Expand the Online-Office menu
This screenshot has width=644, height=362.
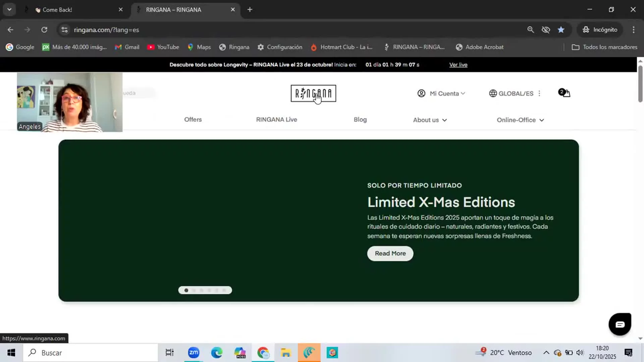coord(520,120)
